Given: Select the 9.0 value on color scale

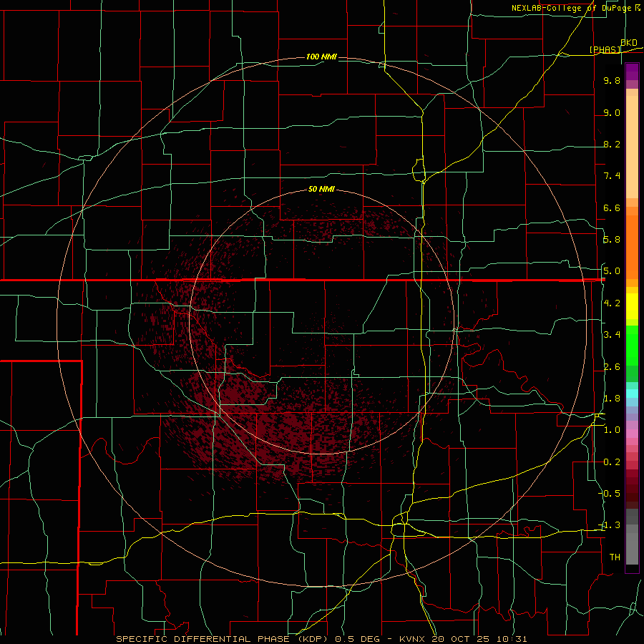Looking at the screenshot, I should pos(612,112).
